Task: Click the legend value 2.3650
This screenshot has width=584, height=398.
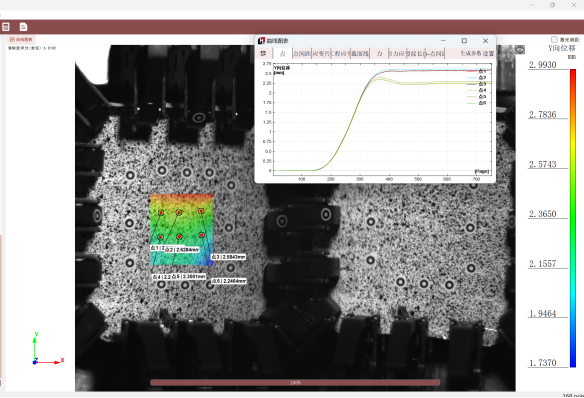Action: tap(543, 214)
